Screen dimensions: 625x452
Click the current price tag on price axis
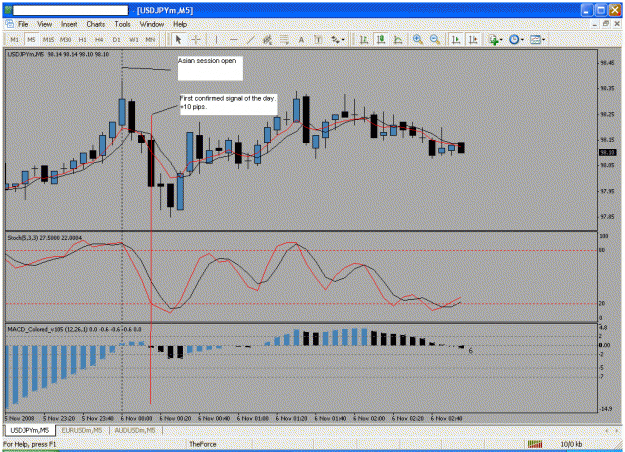tap(608, 152)
